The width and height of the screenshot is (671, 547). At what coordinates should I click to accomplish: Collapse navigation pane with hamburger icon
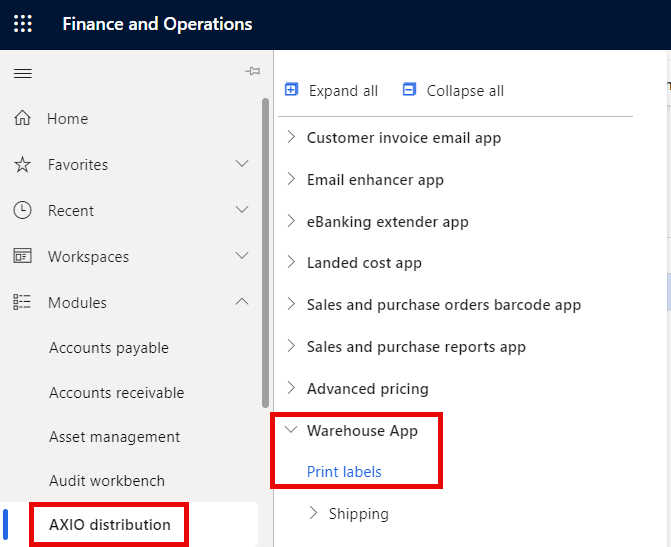22,73
